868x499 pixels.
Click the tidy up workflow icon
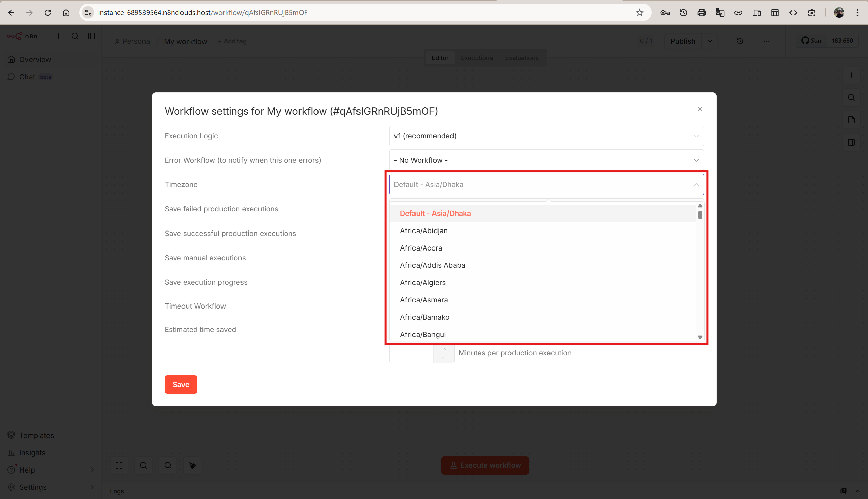192,465
